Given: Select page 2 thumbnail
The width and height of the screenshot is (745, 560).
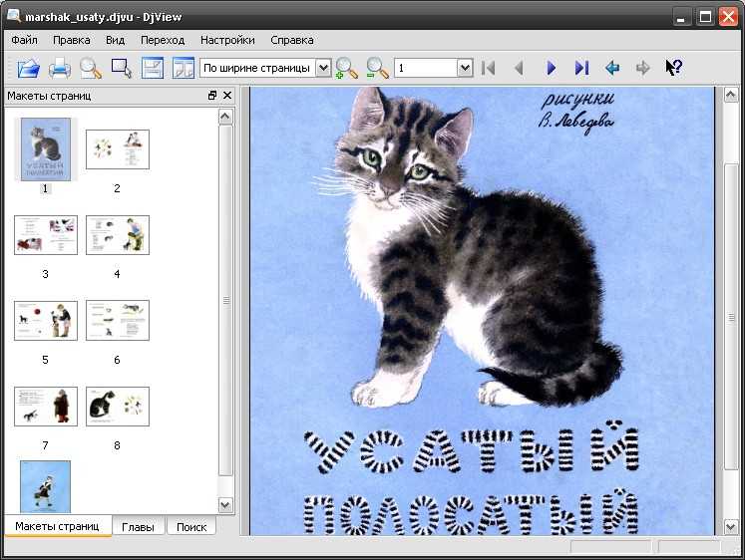Looking at the screenshot, I should point(118,149).
